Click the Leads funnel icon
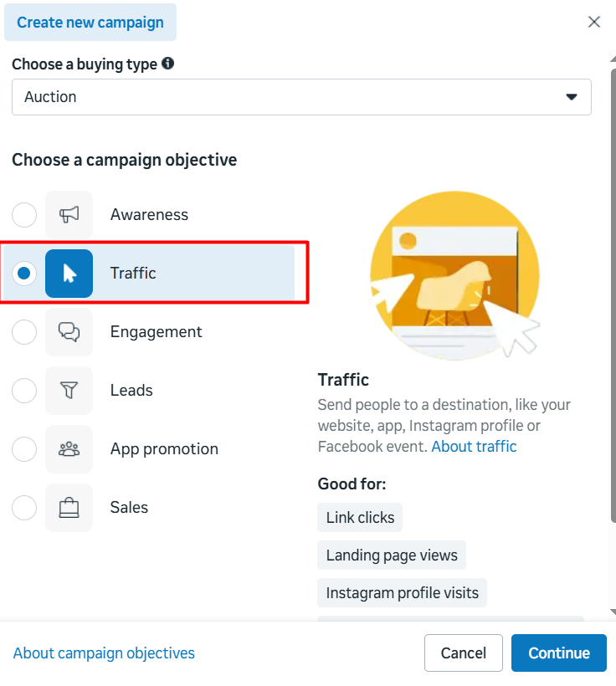Viewport: 616px width, 686px height. click(69, 390)
